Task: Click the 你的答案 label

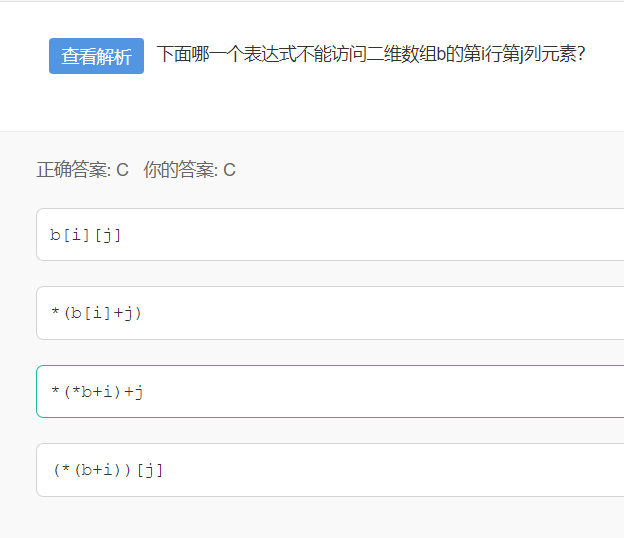Action: [x=180, y=170]
